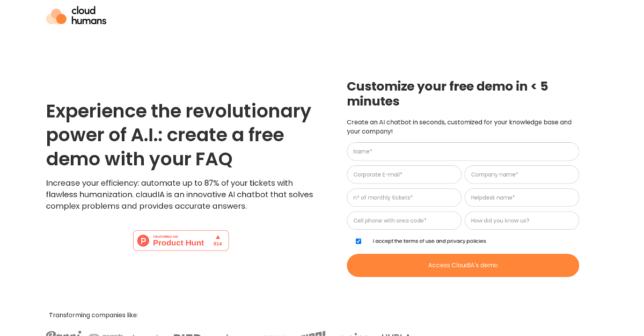Click the HUBLA company logo
644x336 pixels.
396,334
